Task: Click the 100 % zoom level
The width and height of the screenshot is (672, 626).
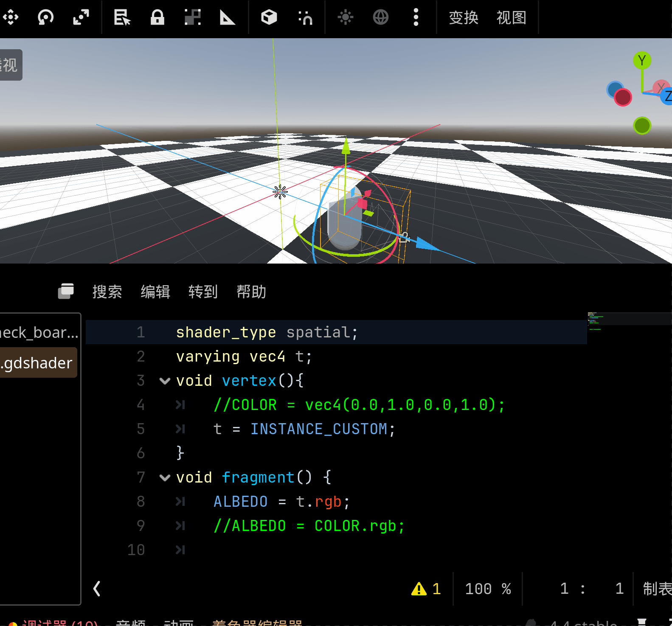Action: 488,589
